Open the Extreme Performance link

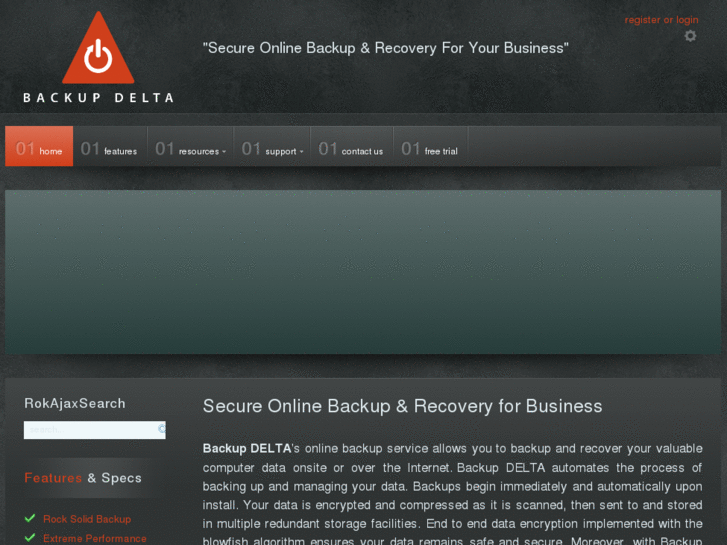(95, 539)
